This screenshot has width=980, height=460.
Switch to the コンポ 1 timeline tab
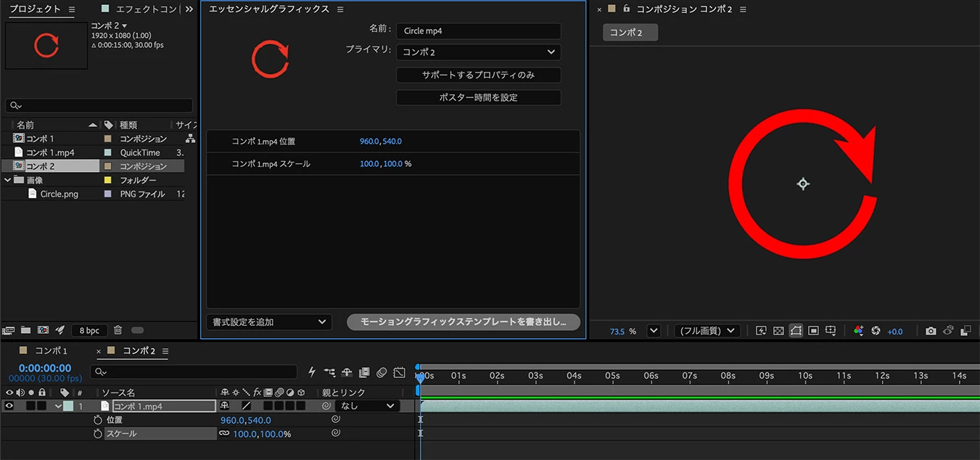[x=51, y=350]
